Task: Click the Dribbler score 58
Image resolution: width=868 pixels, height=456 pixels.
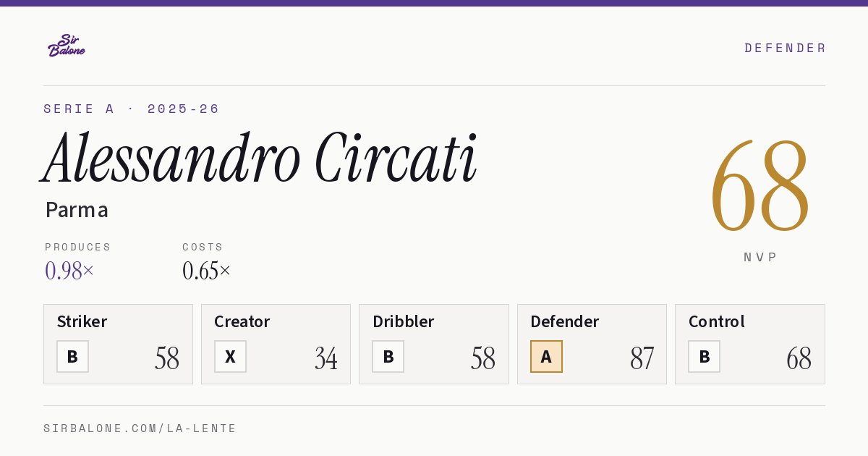Action: tap(483, 358)
